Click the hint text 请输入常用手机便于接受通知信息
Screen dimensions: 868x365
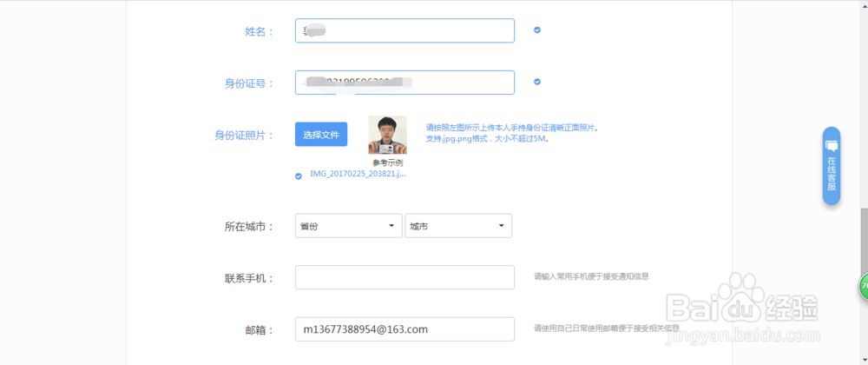591,275
